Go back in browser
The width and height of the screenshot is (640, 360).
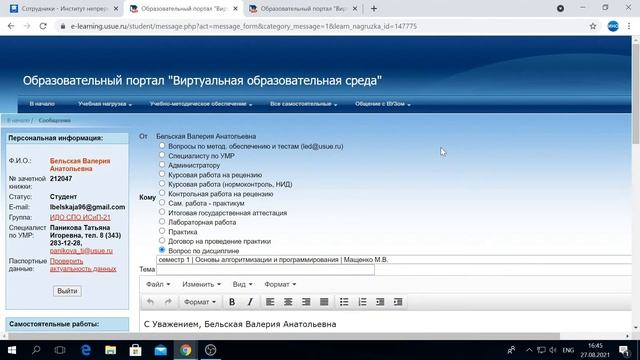11,26
